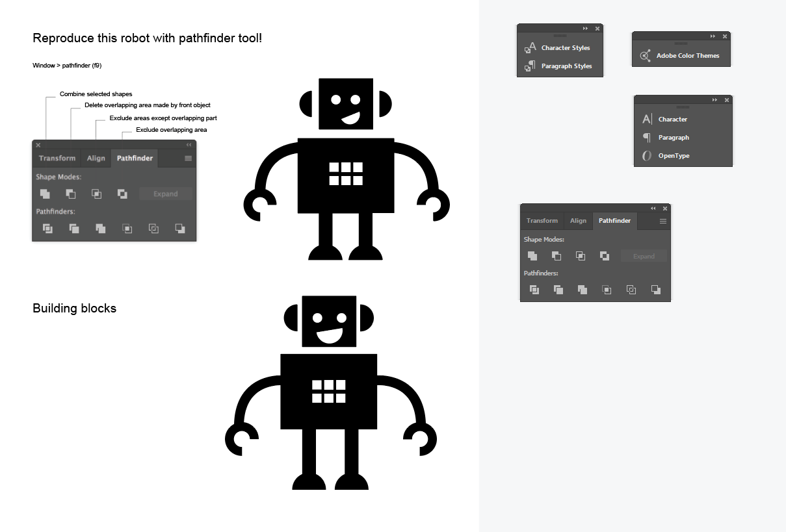This screenshot has height=532, width=786.
Task: Click Divide in the floating Pathfinder panel
Action: (x=534, y=290)
